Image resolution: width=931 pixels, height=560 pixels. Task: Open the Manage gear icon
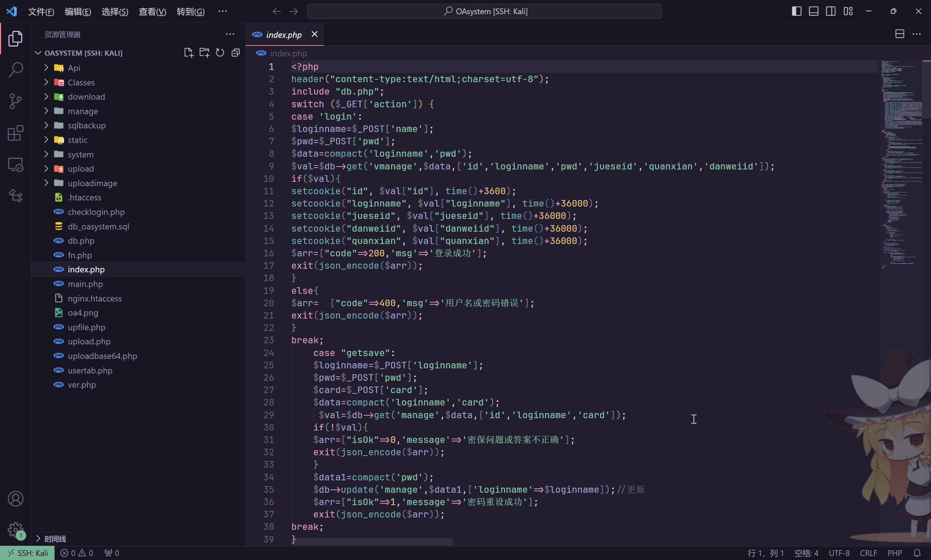16,530
